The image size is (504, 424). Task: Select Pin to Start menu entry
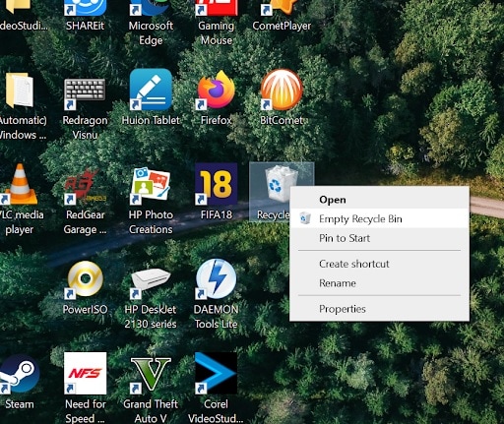[x=379, y=238]
